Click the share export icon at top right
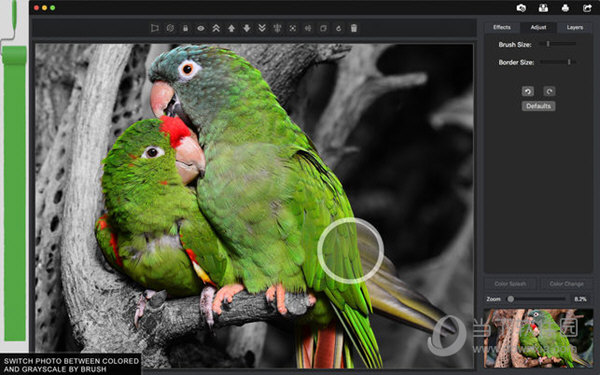 [587, 8]
